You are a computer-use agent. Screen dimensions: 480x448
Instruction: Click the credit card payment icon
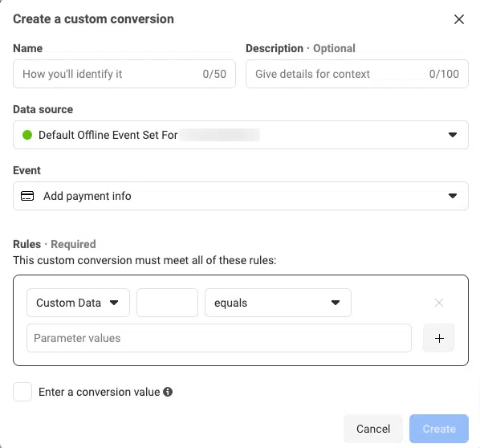(27, 196)
